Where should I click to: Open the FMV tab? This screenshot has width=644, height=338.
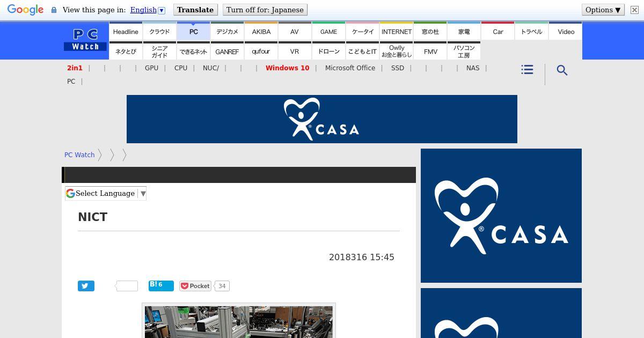pyautogui.click(x=430, y=52)
